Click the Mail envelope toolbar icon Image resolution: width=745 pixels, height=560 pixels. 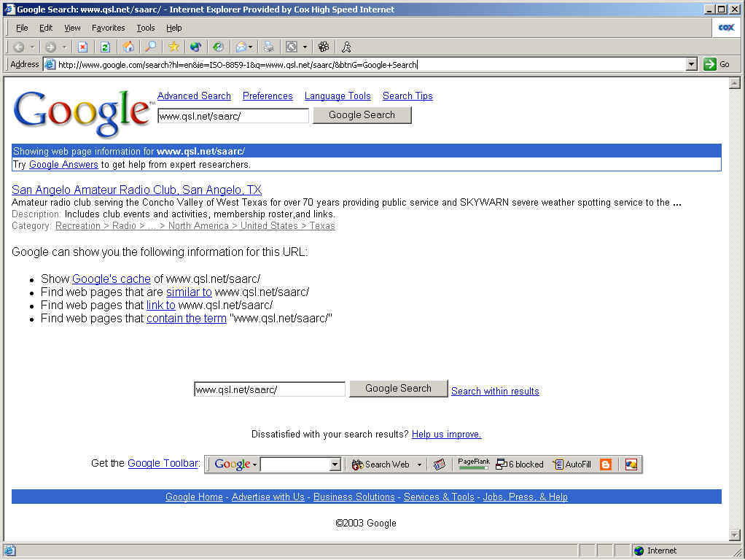[x=241, y=47]
